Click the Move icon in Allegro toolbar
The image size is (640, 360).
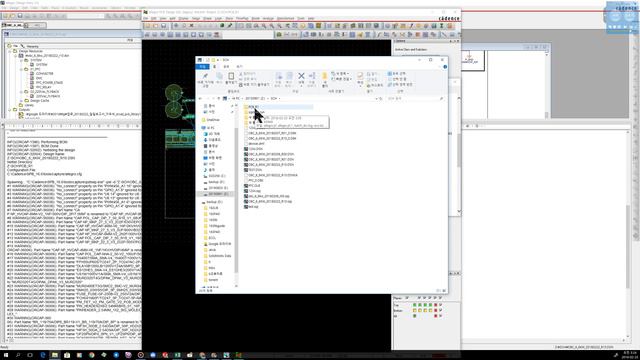pos(176,26)
